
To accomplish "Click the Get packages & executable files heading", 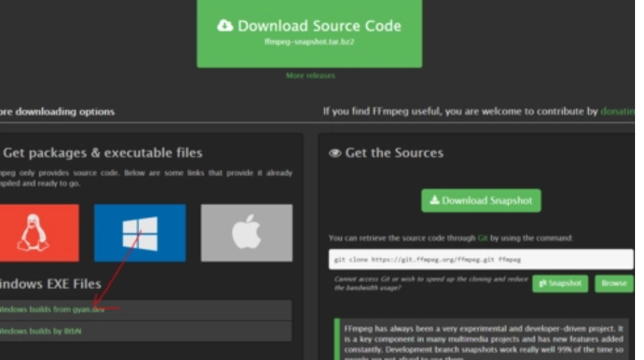I will (103, 153).
